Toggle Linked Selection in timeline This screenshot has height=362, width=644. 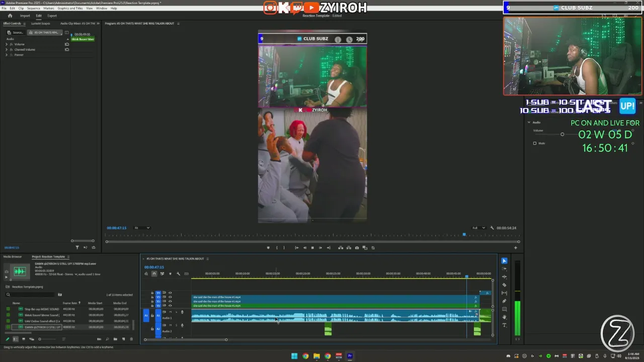162,274
